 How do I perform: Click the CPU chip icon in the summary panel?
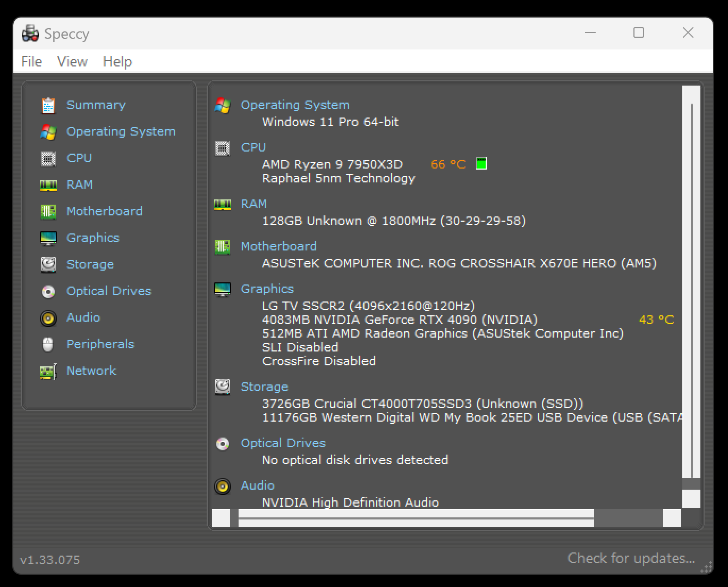pos(223,148)
